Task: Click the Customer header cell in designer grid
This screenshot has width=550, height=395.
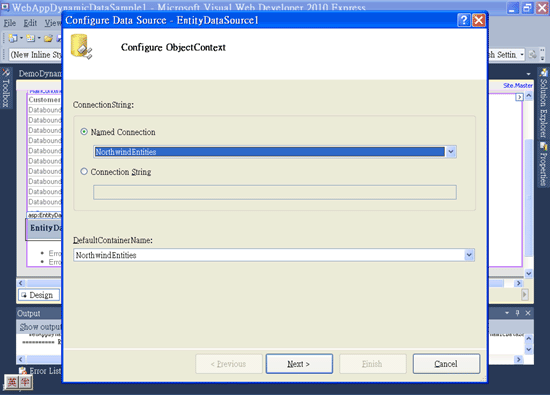Action: [x=45, y=100]
